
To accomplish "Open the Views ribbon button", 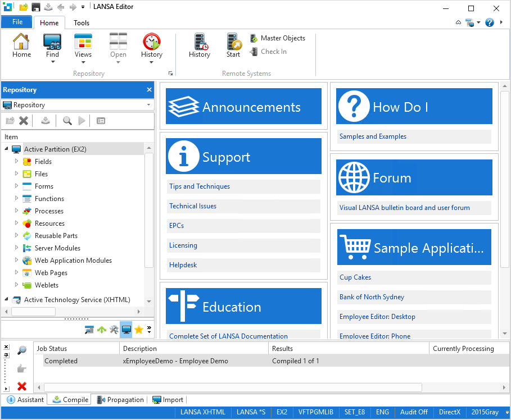I will click(x=83, y=48).
